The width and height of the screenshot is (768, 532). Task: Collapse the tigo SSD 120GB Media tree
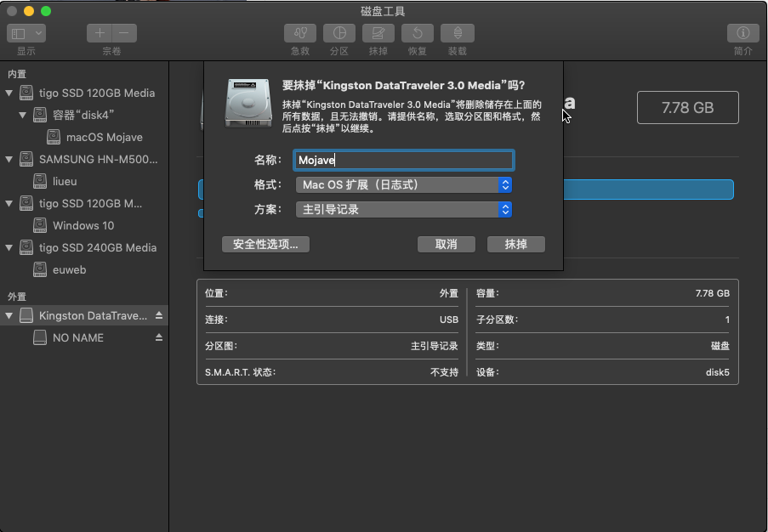click(x=8, y=93)
